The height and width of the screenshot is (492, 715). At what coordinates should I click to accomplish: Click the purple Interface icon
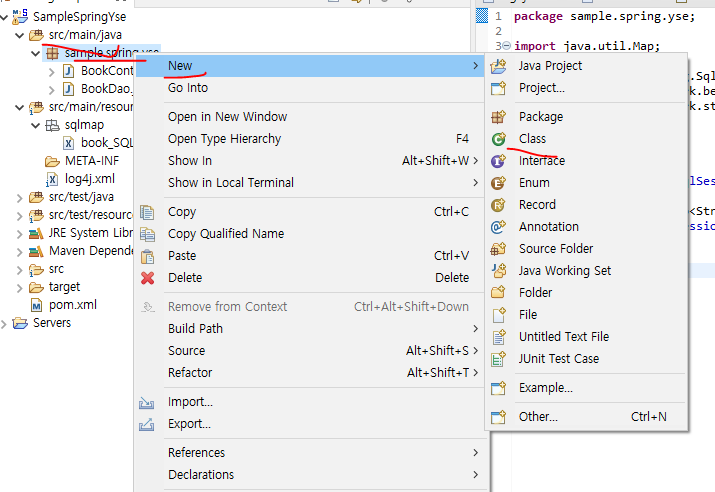click(498, 161)
